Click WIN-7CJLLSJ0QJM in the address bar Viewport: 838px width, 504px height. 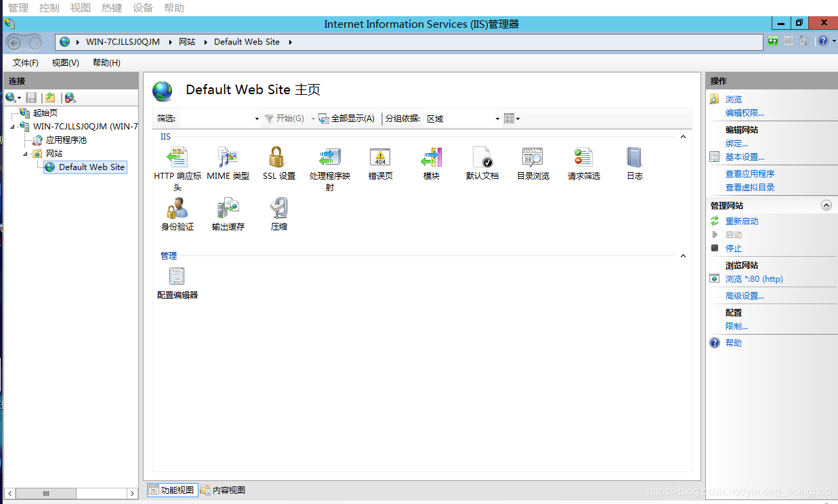click(x=123, y=42)
